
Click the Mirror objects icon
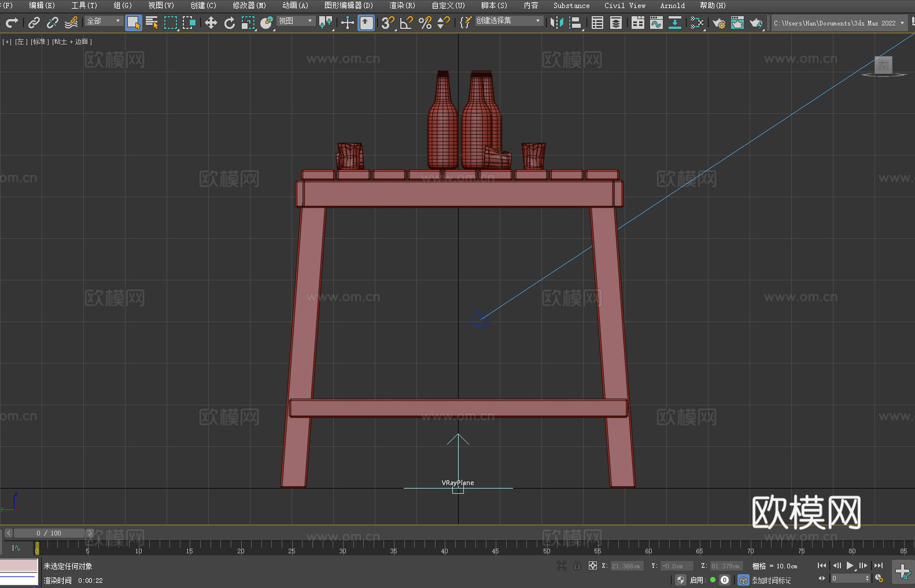(x=556, y=23)
